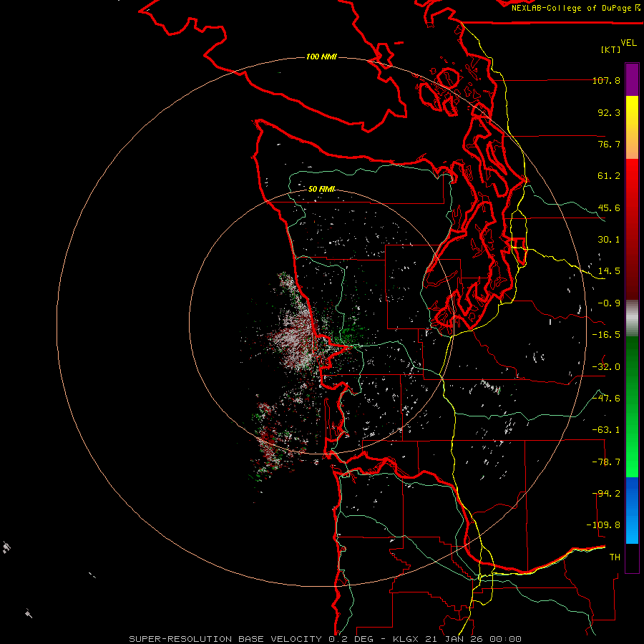The height and width of the screenshot is (644, 644).
Task: Click the VEL legend title
Action: (x=628, y=42)
